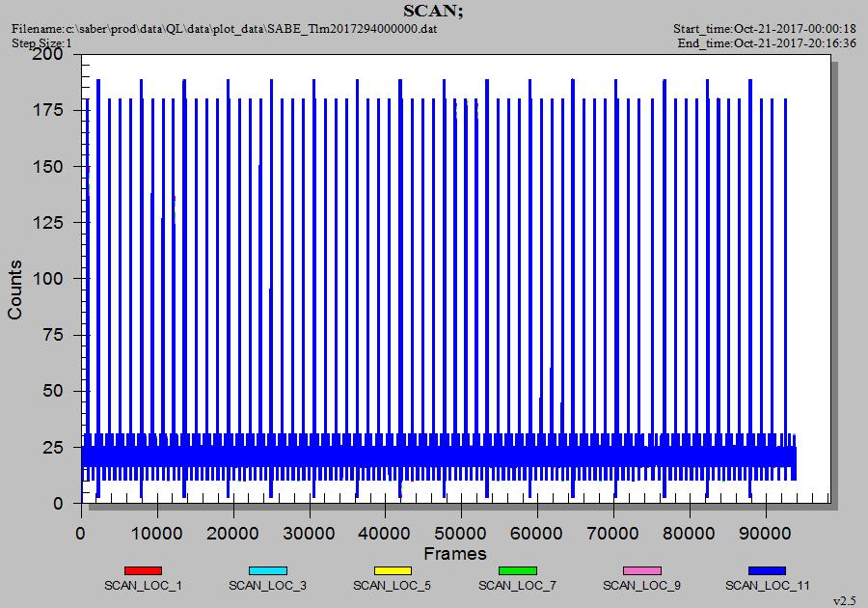868x608 pixels.
Task: Click the y-axis tick label 100
Action: click(47, 279)
